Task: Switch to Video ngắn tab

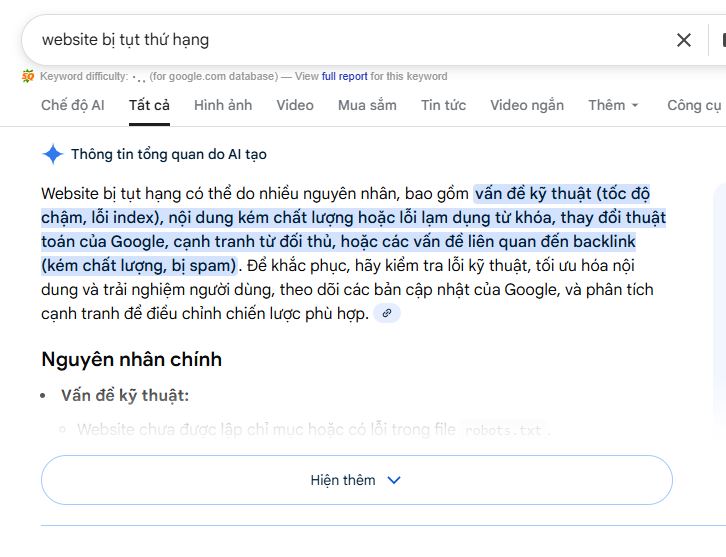Action: pos(527,105)
